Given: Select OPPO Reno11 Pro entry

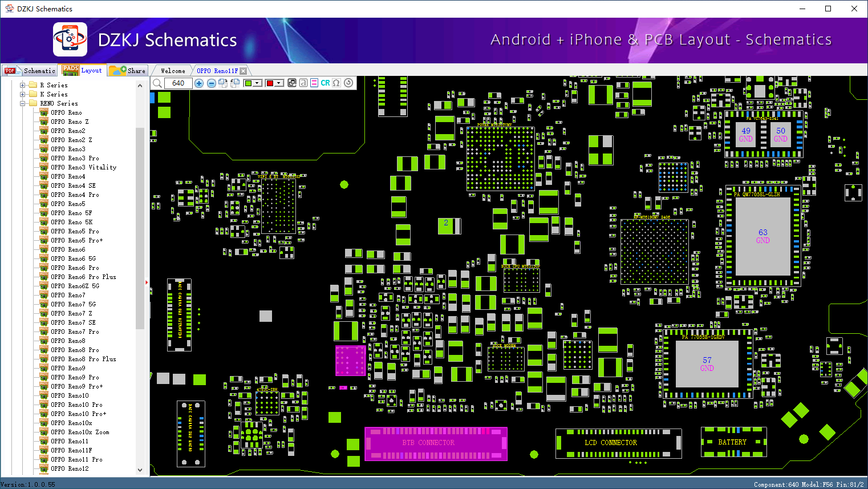Looking at the screenshot, I should (x=76, y=459).
